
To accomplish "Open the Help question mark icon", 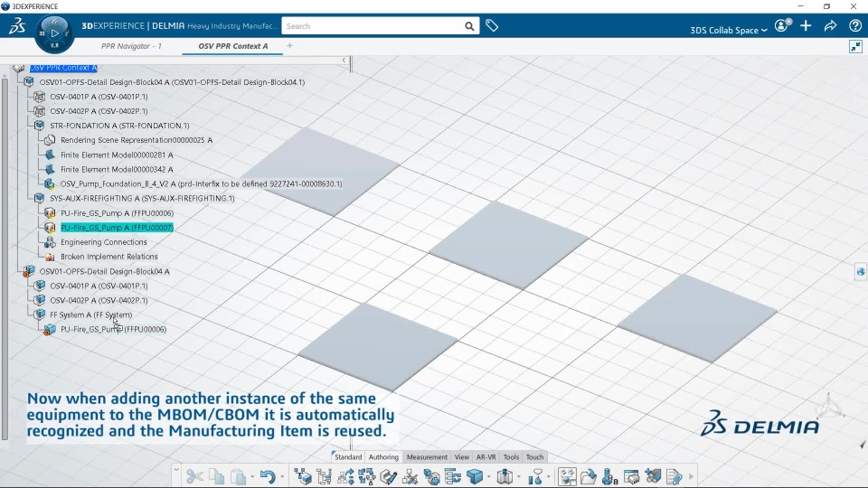I will 855,25.
